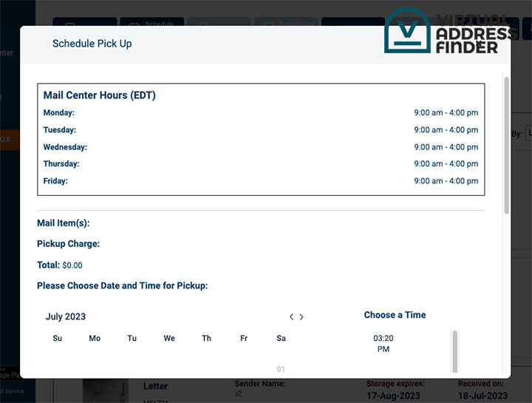
Task: Click the pencil icon under Sender Name
Action: (x=239, y=393)
